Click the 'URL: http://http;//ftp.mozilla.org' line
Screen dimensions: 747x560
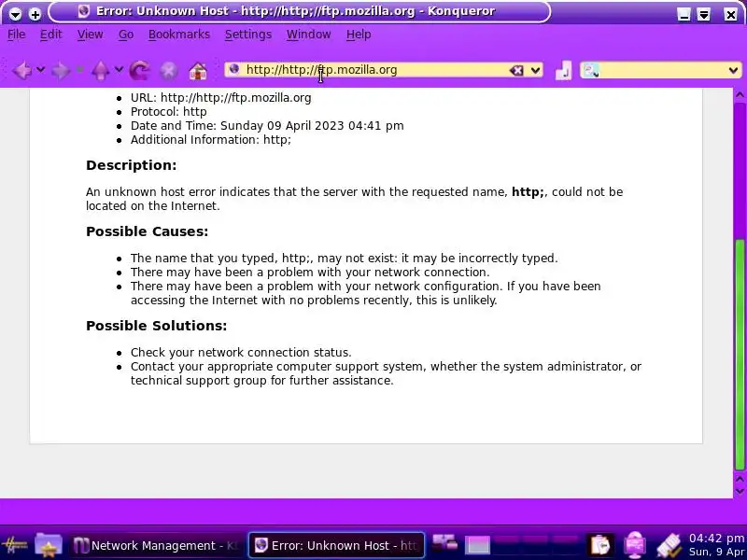tap(220, 98)
